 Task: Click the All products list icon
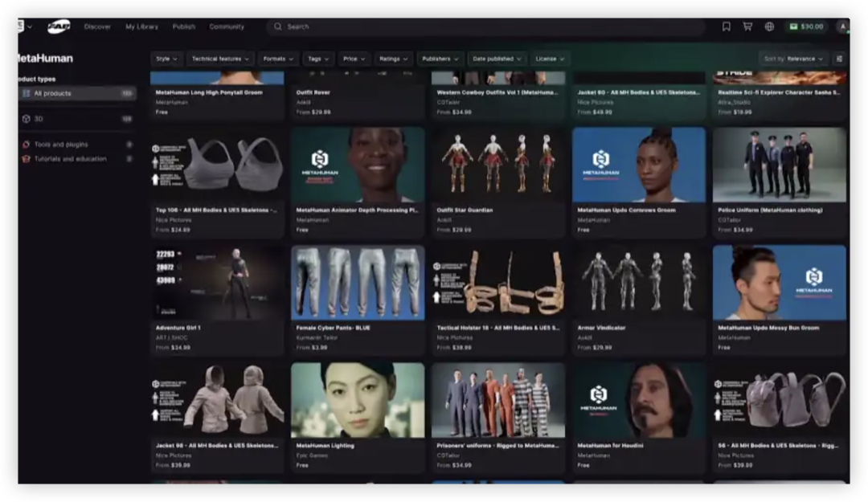26,93
